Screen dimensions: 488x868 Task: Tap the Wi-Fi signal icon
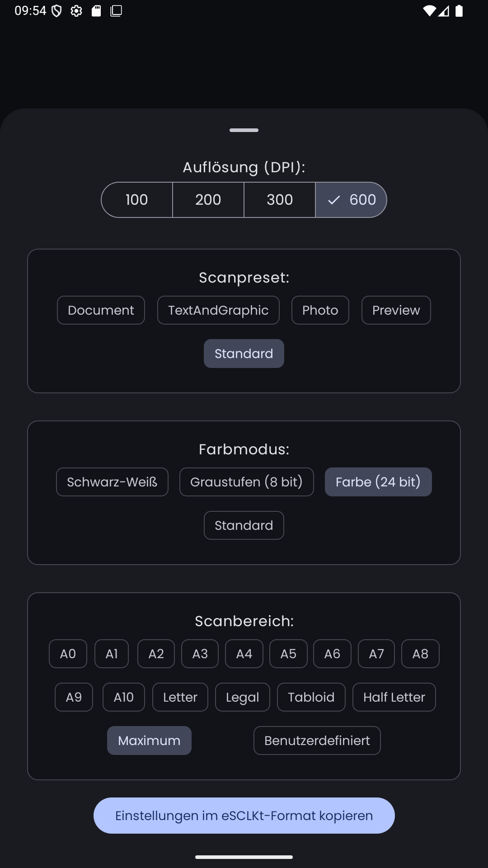[x=429, y=11]
